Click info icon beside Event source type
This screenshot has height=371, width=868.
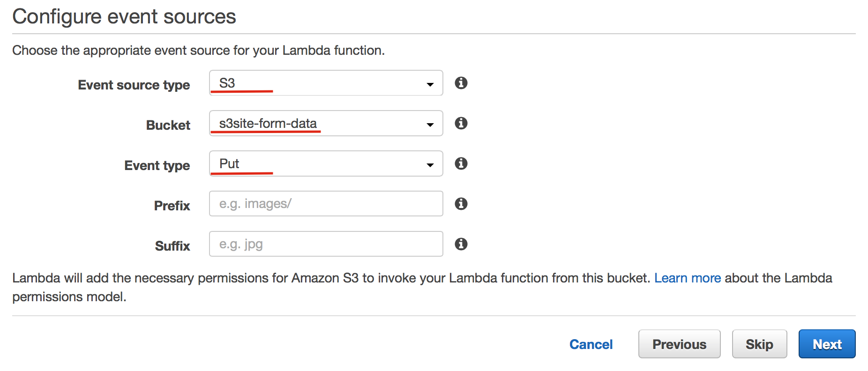pos(461,83)
